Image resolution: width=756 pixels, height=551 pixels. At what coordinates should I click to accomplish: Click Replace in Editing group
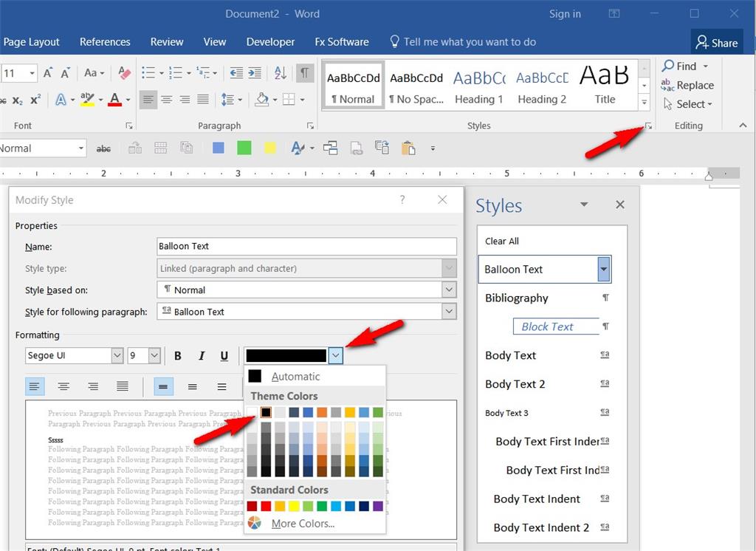click(x=687, y=86)
